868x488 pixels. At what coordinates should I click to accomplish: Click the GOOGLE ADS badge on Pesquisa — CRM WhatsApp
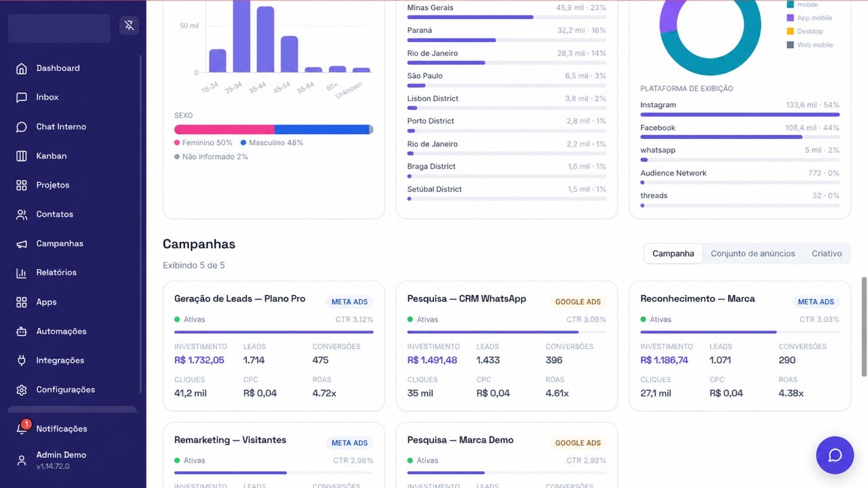coord(578,302)
